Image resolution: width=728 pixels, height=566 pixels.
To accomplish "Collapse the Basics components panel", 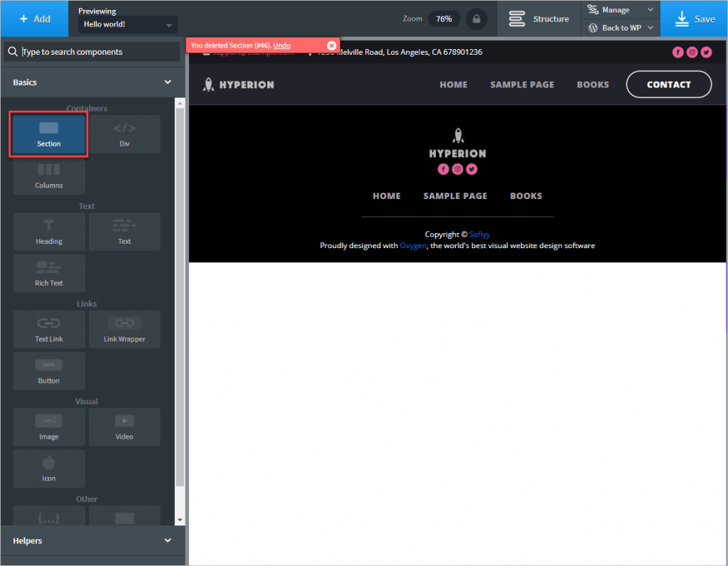I will (168, 82).
